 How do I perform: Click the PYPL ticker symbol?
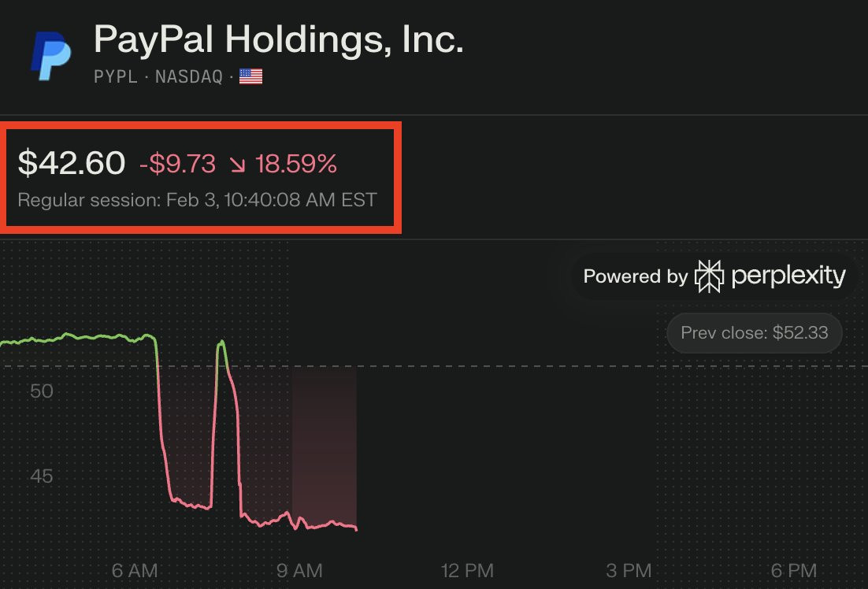(x=116, y=76)
